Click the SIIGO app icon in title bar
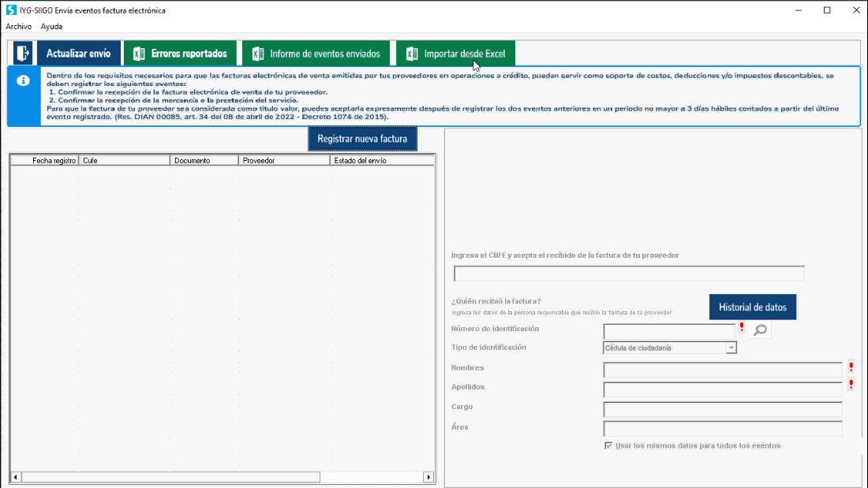This screenshot has height=488, width=868. (x=10, y=10)
